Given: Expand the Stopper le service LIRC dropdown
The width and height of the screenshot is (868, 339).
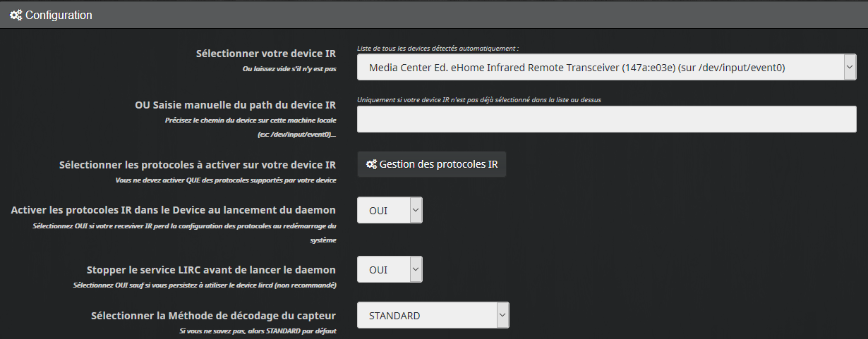Looking at the screenshot, I should click(x=390, y=269).
